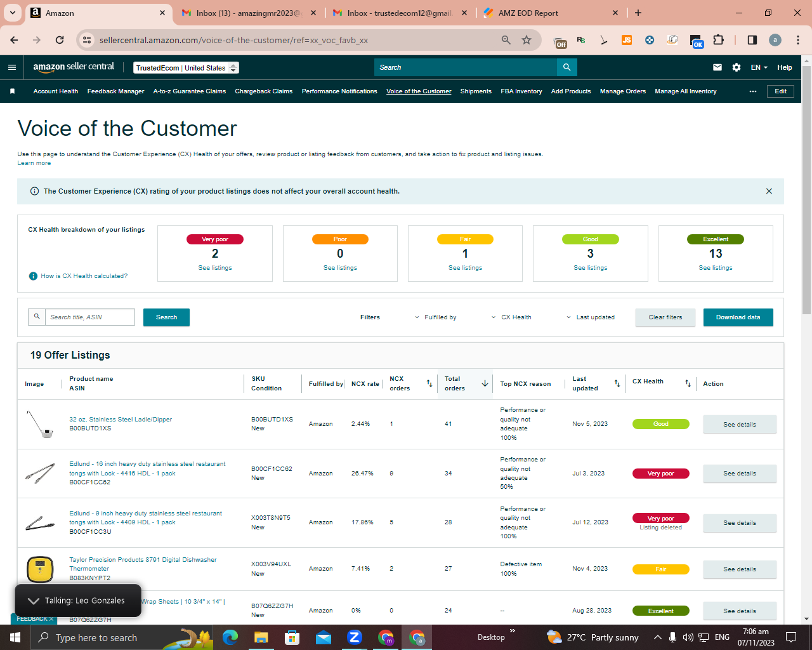Open Manage Orders in the navigation
The image size is (812, 650).
pos(623,91)
